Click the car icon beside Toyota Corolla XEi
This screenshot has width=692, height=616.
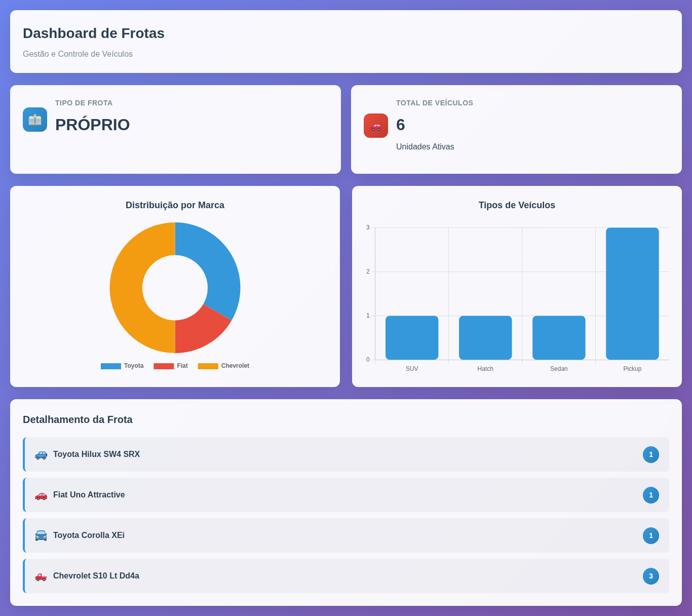click(x=41, y=535)
